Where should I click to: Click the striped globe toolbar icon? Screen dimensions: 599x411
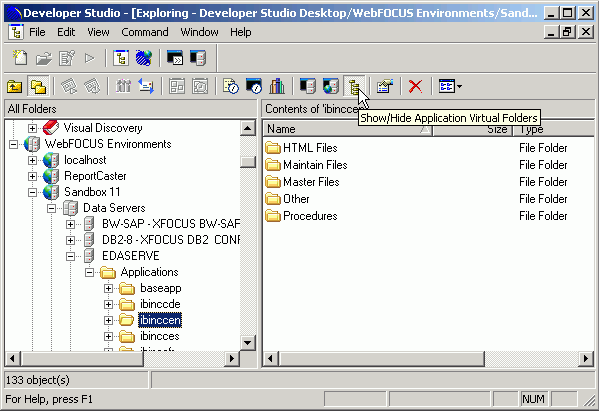pyautogui.click(x=144, y=58)
